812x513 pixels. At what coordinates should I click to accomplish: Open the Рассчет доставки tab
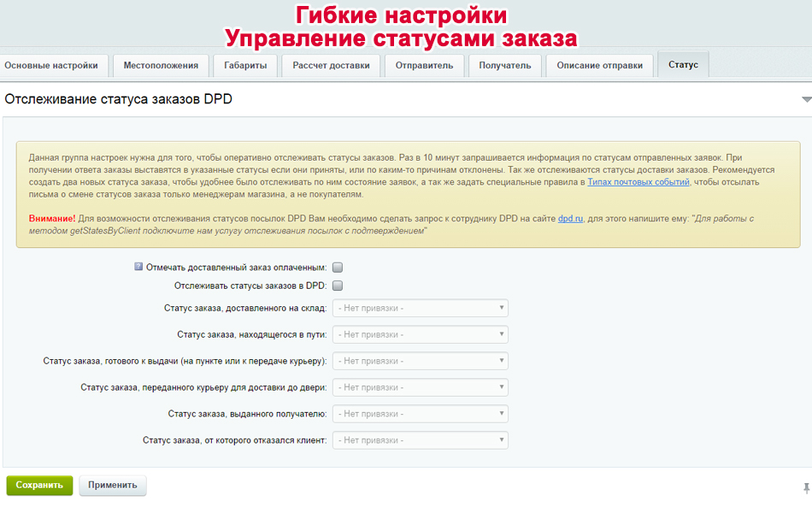point(331,66)
